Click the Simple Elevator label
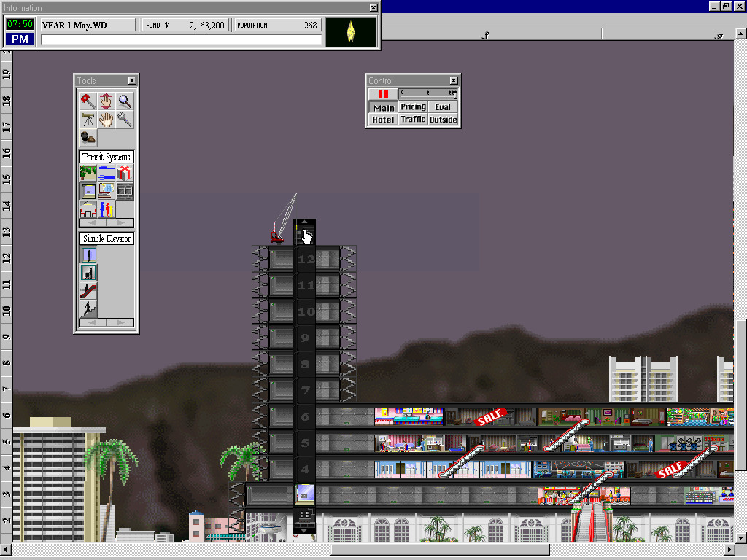Viewport: 747px width, 560px height. (107, 238)
